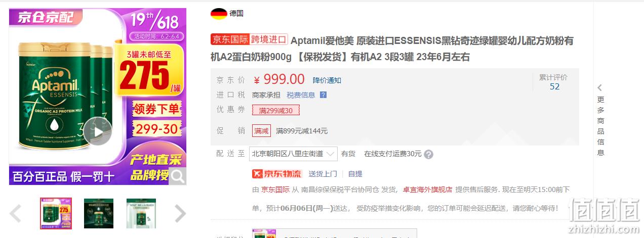Click the tax info question mark icon
Image resolution: width=644 pixels, height=238 pixels.
click(x=323, y=95)
